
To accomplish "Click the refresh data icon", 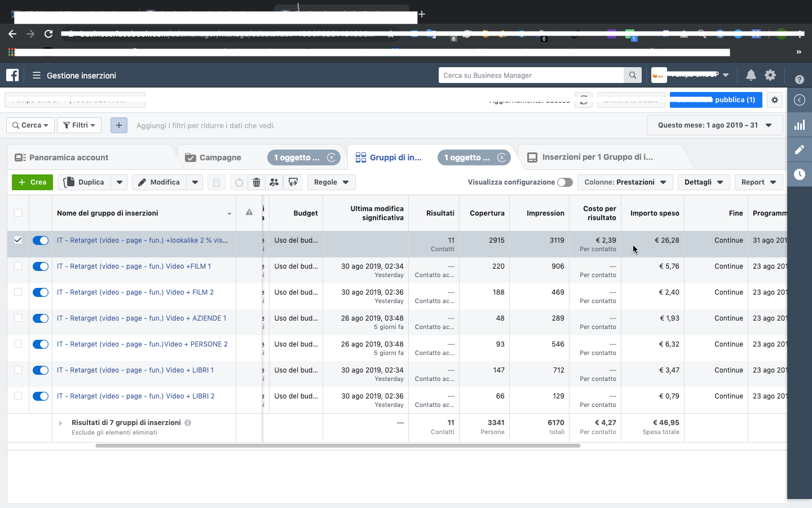I will 584,100.
